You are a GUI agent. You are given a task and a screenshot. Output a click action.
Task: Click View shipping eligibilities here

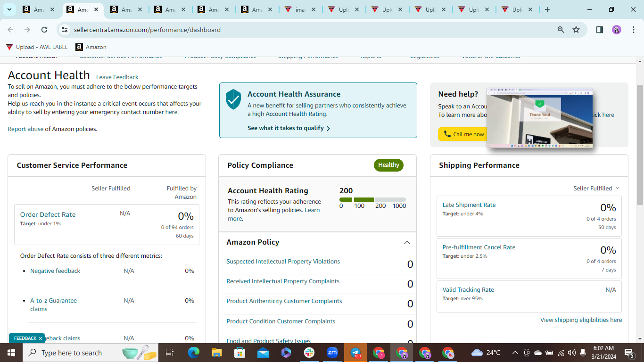click(581, 320)
